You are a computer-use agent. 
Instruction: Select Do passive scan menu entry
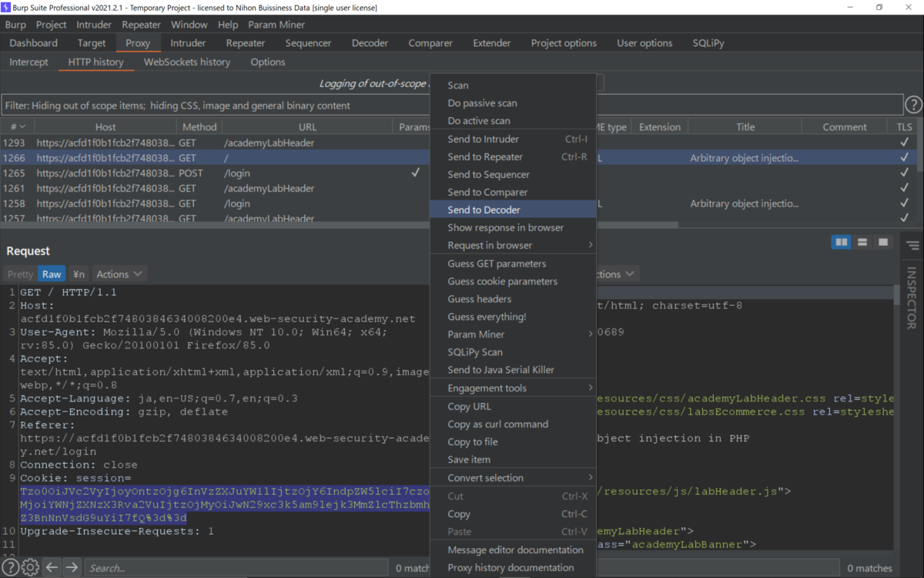coord(514,102)
